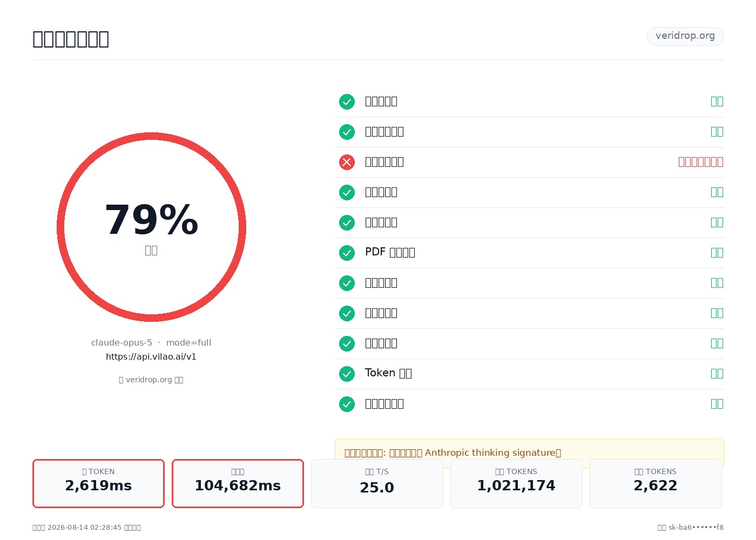Click the green check icon in bottom checklist row
Viewport: 756px width, 540px height.
347,404
